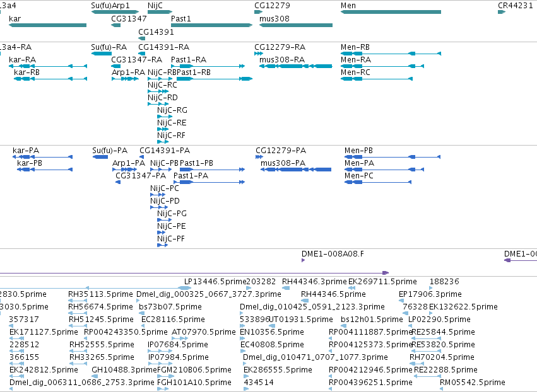
Task: Click the Past1-RB transcript label
Action: point(194,72)
